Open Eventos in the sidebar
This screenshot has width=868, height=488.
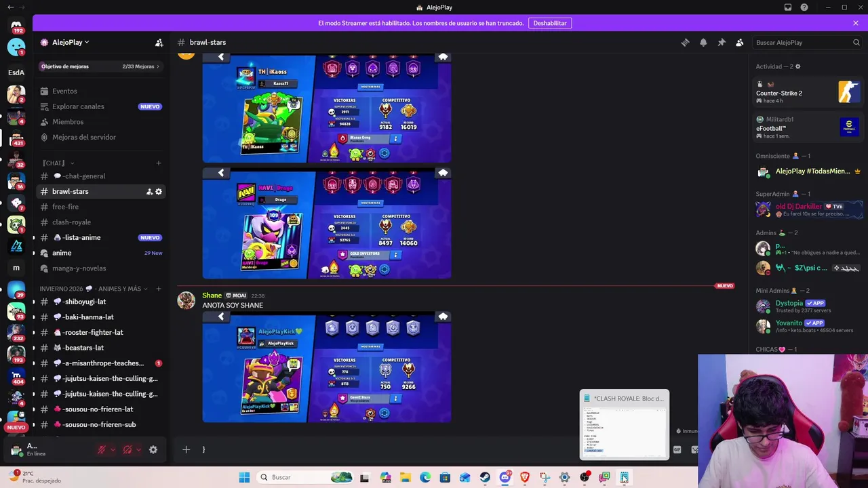(x=100, y=91)
